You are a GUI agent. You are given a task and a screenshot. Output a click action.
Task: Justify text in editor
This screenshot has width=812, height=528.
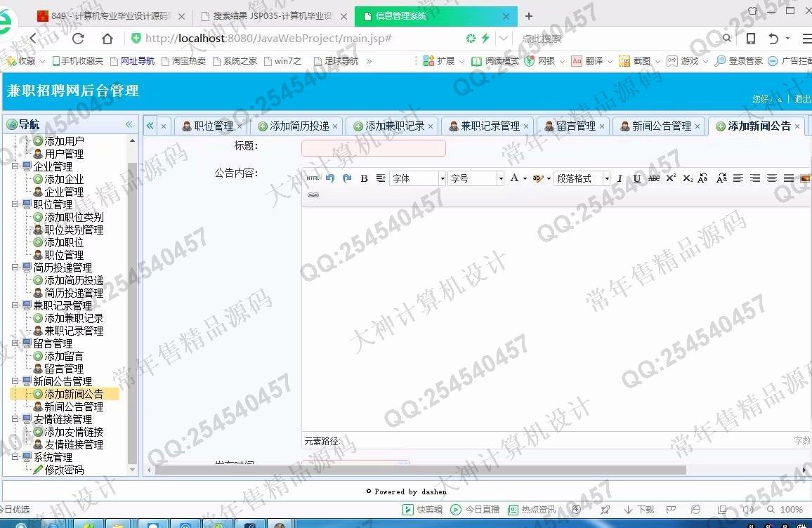point(789,178)
